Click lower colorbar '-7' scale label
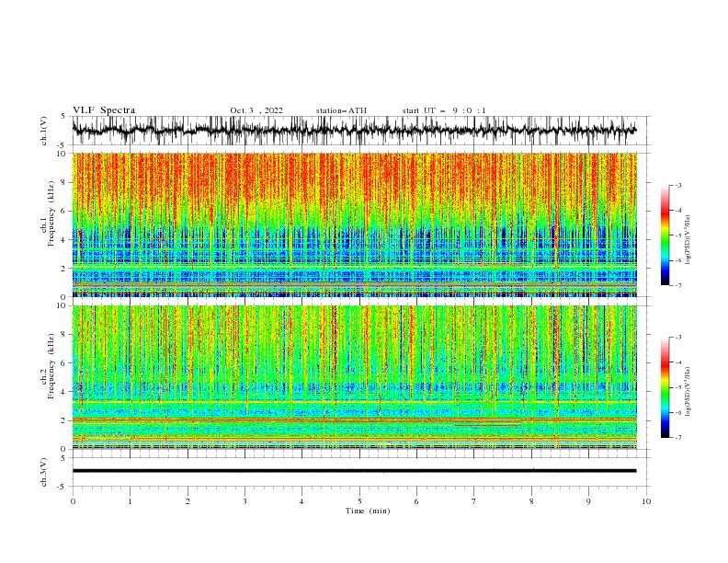The width and height of the screenshot is (728, 563). (677, 438)
